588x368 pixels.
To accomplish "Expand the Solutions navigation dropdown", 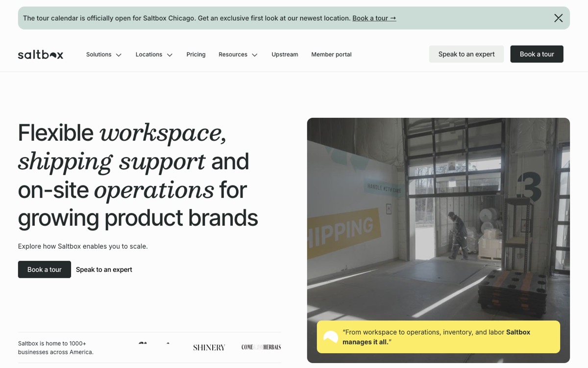I will click(104, 54).
